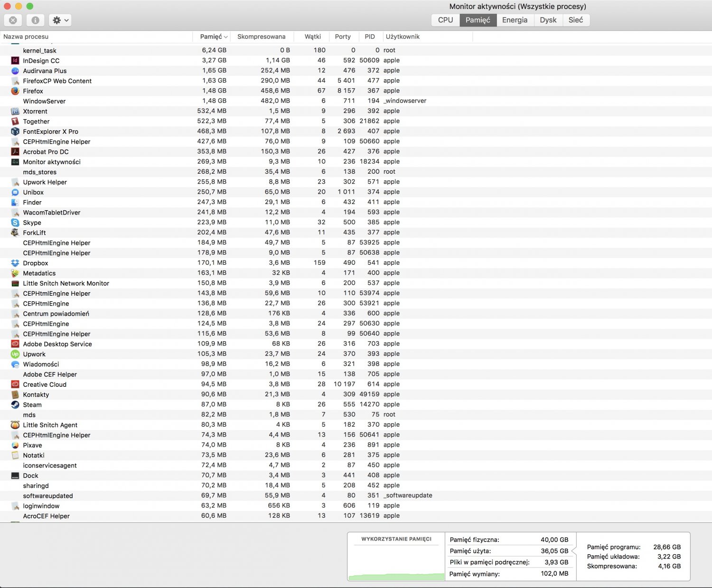Click the Notatki icon
Image resolution: width=712 pixels, height=588 pixels.
click(15, 455)
